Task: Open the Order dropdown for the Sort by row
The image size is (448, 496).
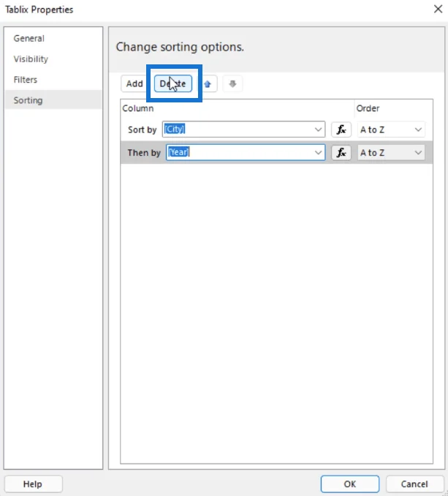Action: (x=391, y=129)
